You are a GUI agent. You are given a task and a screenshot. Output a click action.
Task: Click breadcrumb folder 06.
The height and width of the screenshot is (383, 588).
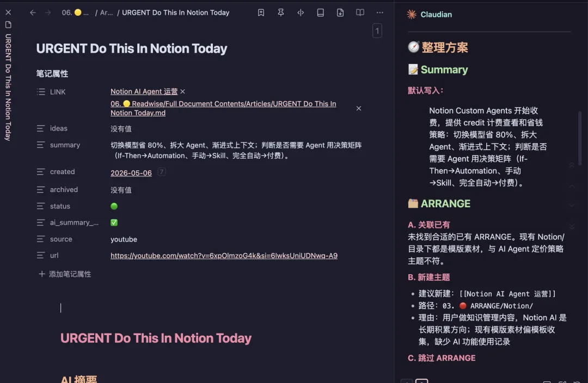pyautogui.click(x=75, y=13)
